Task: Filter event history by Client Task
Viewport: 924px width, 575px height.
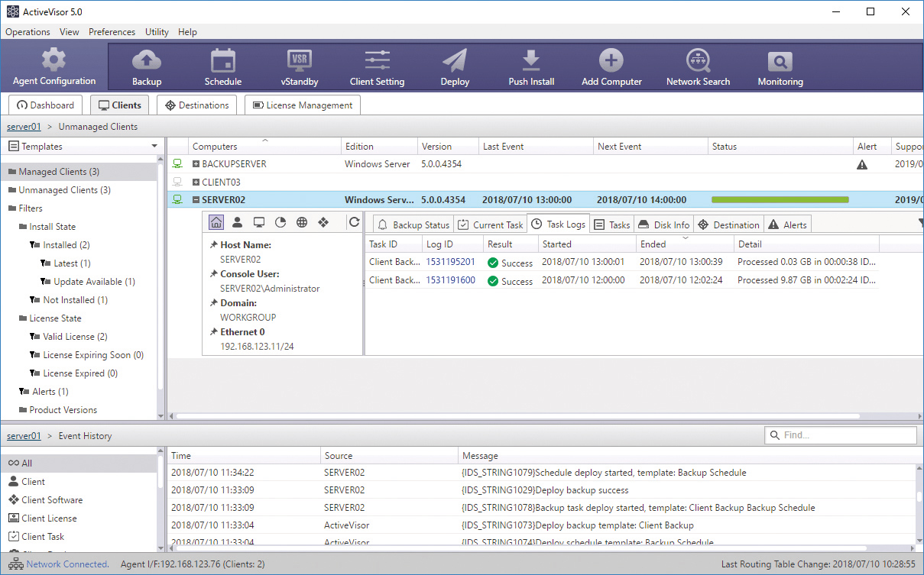Action: click(x=37, y=537)
